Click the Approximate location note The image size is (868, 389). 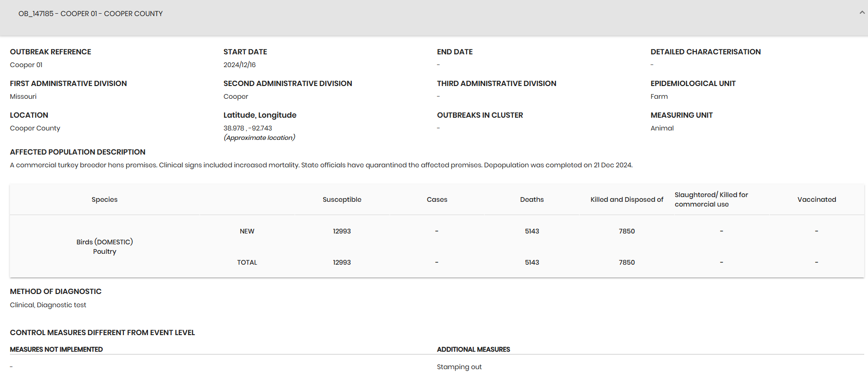pos(259,138)
